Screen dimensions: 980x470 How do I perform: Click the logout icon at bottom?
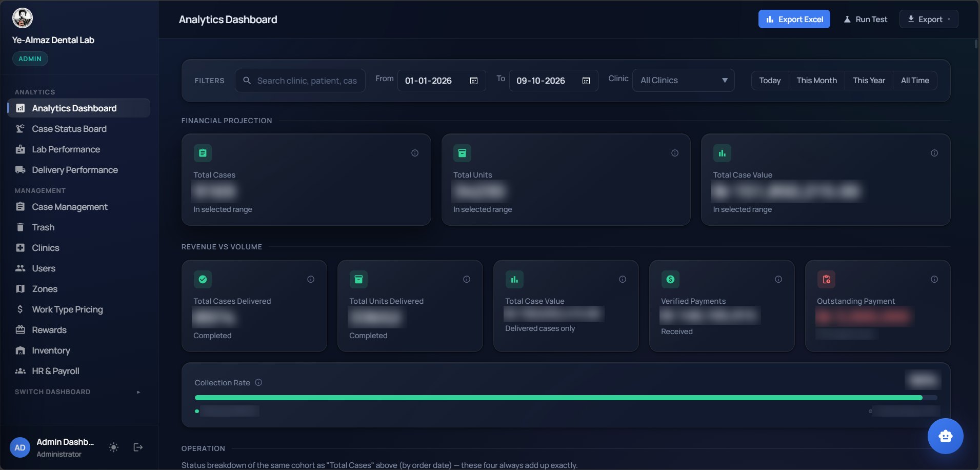(x=138, y=447)
